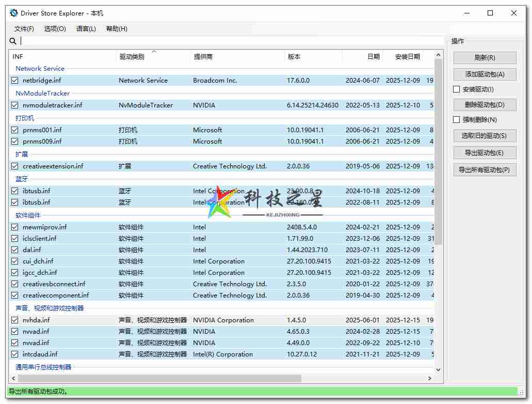This screenshot has height=404, width=532.
Task: Click the 刷新(R) button
Action: coord(484,57)
